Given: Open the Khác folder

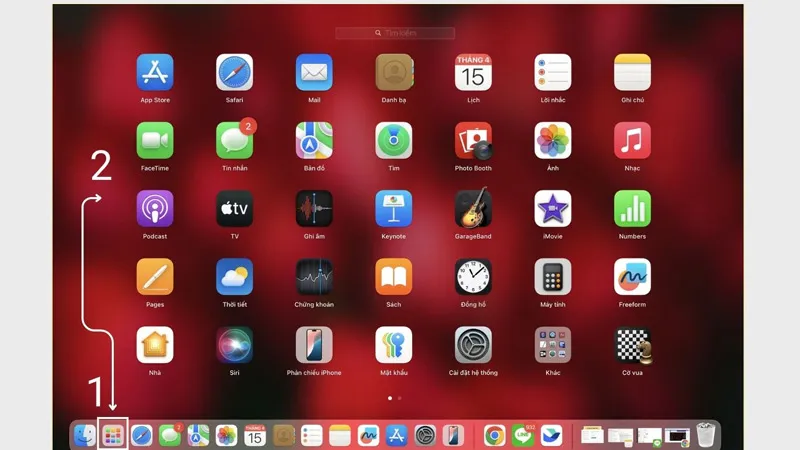Looking at the screenshot, I should [553, 345].
